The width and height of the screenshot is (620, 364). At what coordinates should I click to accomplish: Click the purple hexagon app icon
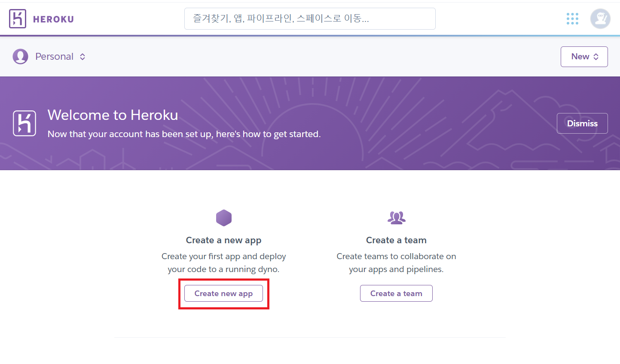[x=224, y=218]
